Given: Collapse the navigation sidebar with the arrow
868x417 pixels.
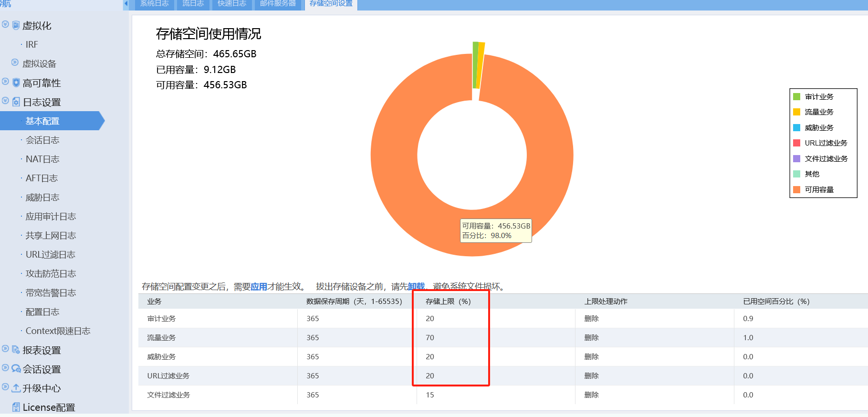Looking at the screenshot, I should (126, 3).
